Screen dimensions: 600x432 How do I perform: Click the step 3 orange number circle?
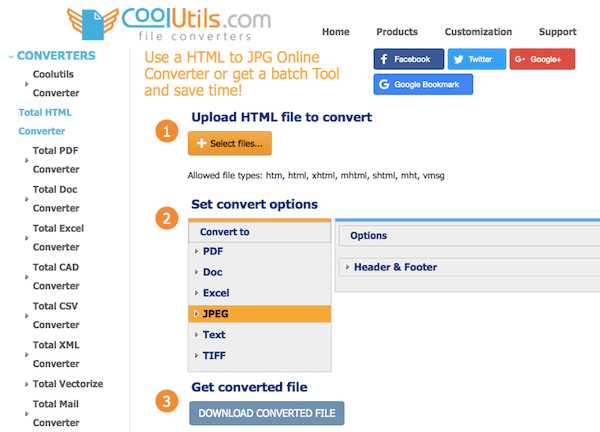(166, 401)
